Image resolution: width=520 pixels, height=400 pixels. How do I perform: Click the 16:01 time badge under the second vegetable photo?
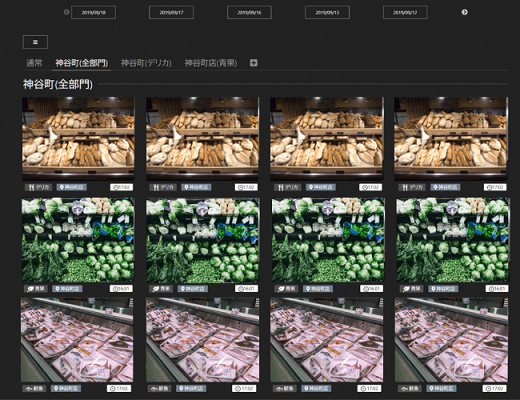[247, 289]
